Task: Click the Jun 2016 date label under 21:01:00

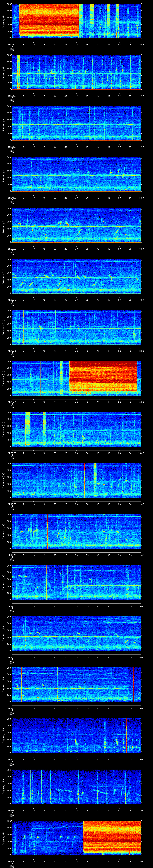Action: (x=12, y=49)
